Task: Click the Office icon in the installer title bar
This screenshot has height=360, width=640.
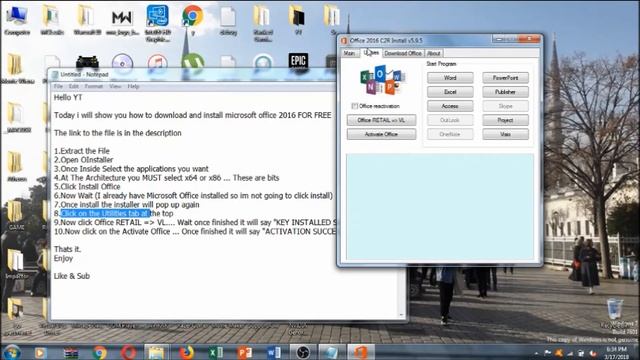Action: point(344,40)
